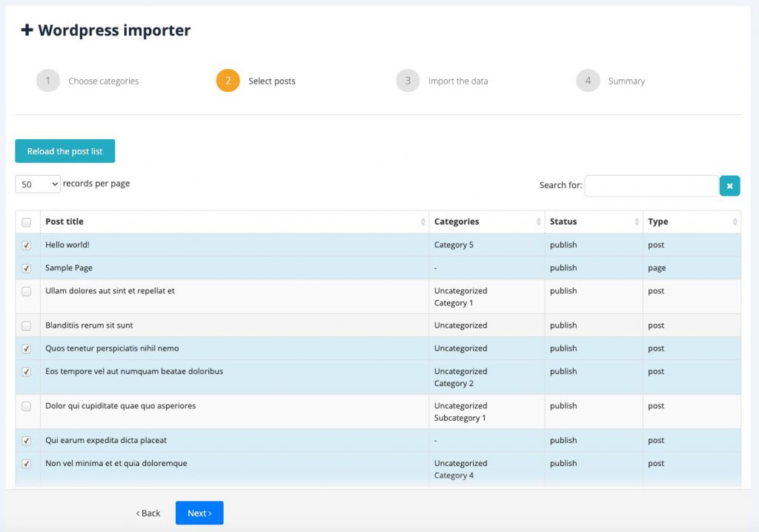The height and width of the screenshot is (532, 759).
Task: Click 'Subcategory 1' category text
Action: [460, 418]
